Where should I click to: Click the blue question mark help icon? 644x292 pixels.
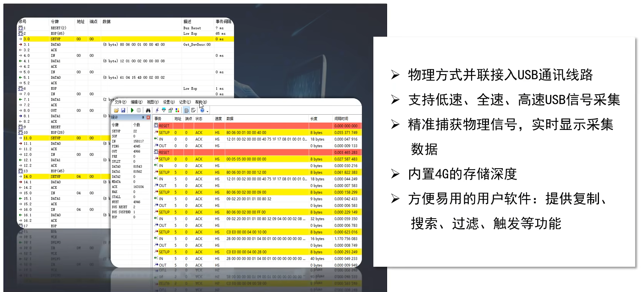(202, 110)
